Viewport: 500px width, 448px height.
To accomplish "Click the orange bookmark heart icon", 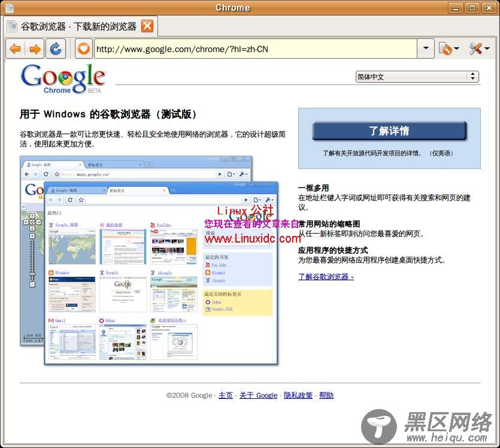I will (x=84, y=49).
